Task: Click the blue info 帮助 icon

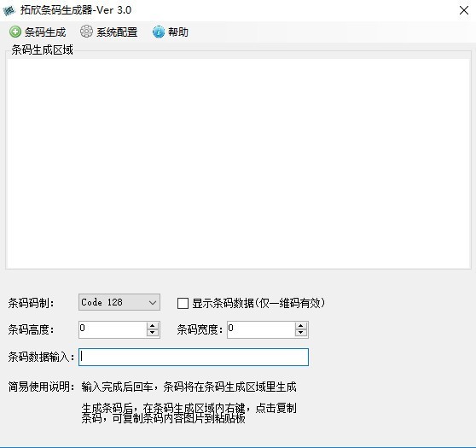Action: pyautogui.click(x=158, y=32)
